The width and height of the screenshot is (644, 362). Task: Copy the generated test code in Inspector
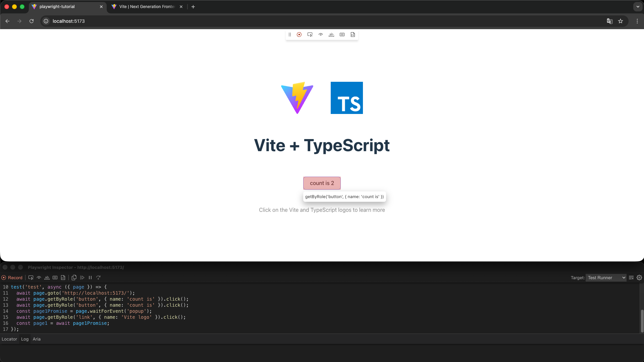[x=74, y=278]
